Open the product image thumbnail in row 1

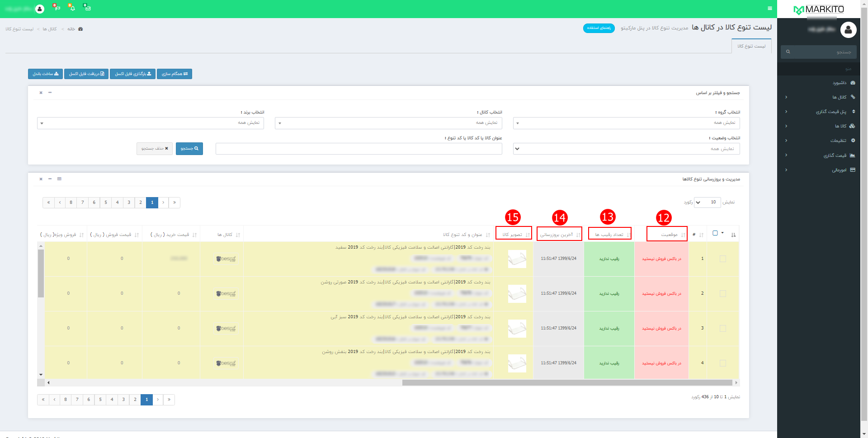point(517,259)
